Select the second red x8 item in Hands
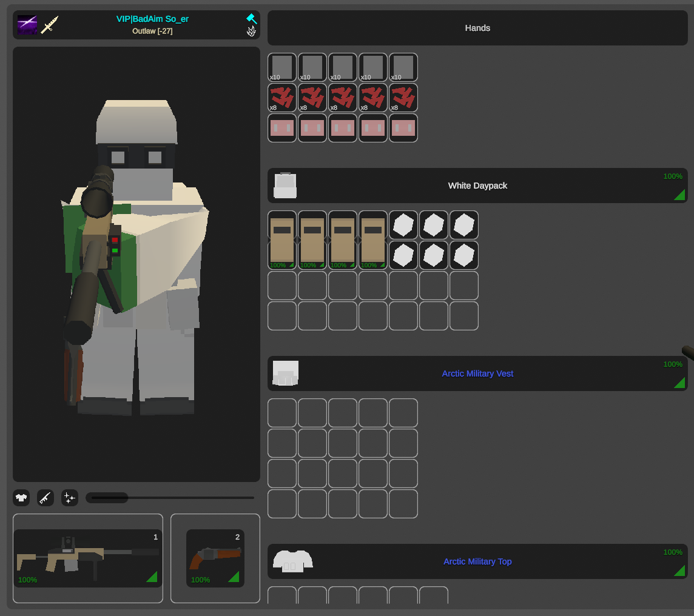 click(312, 98)
